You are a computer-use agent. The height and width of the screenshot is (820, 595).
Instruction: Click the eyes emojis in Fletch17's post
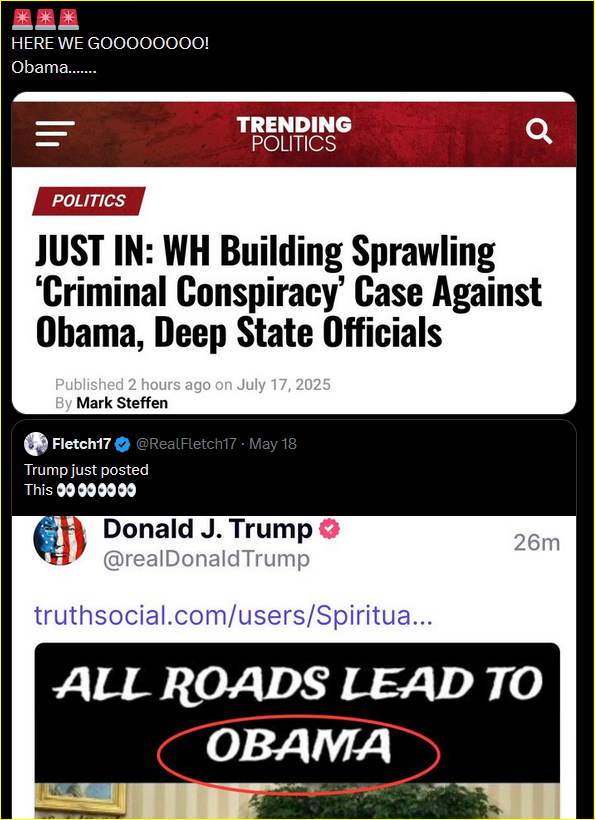[x=96, y=490]
